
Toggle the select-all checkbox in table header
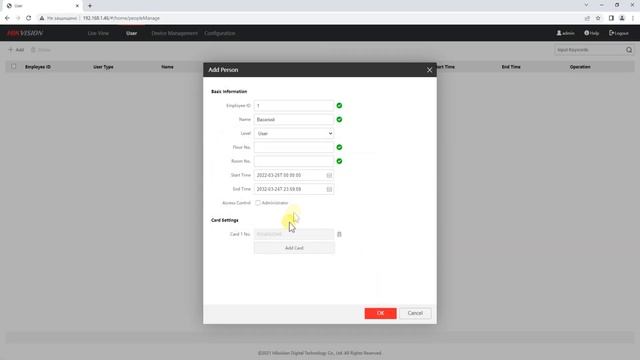[14, 67]
